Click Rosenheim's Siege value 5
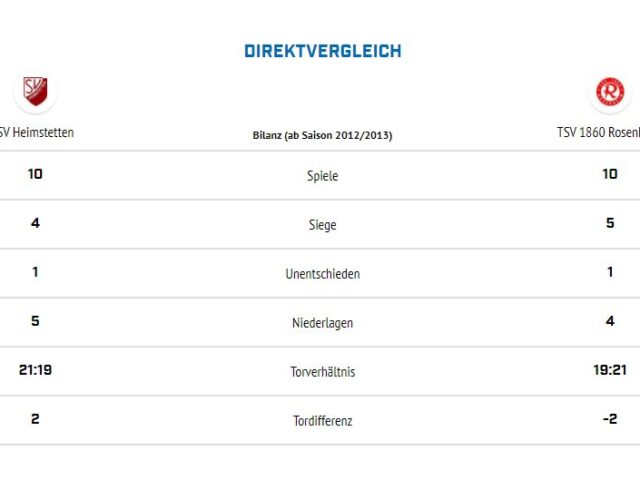 pos(610,223)
